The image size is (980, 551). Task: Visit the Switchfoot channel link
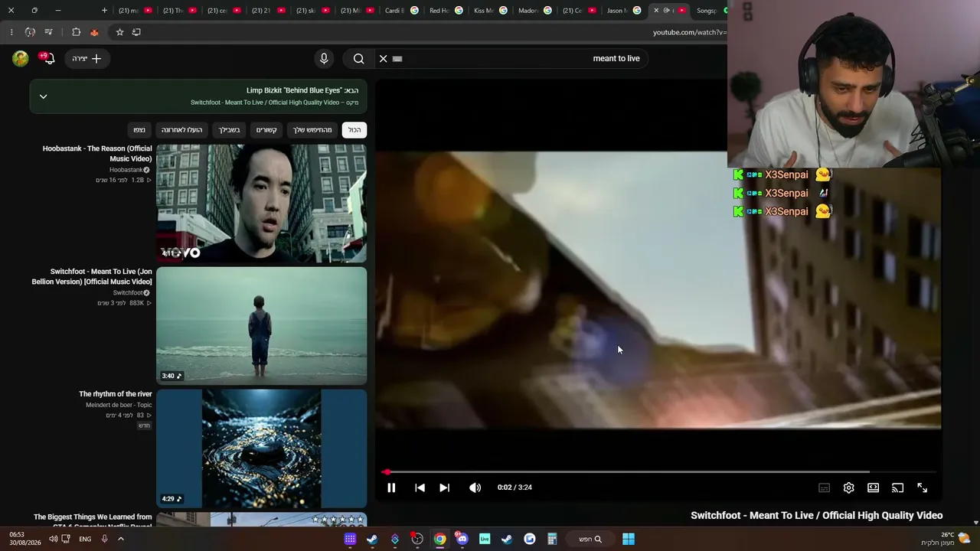[x=128, y=293]
